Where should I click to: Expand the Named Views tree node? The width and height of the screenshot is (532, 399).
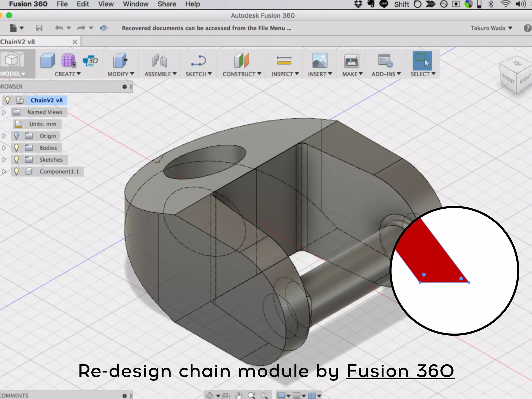(x=4, y=112)
